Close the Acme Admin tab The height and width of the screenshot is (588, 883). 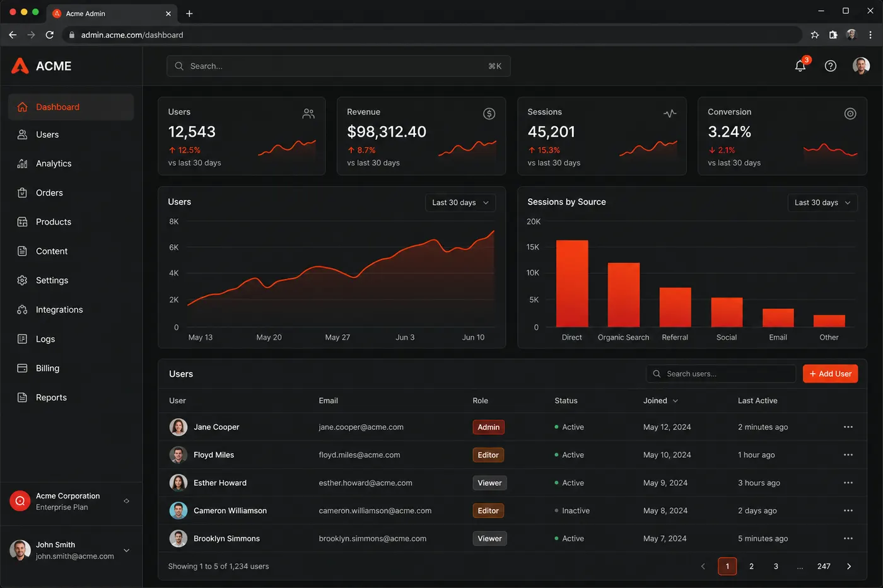pos(168,13)
